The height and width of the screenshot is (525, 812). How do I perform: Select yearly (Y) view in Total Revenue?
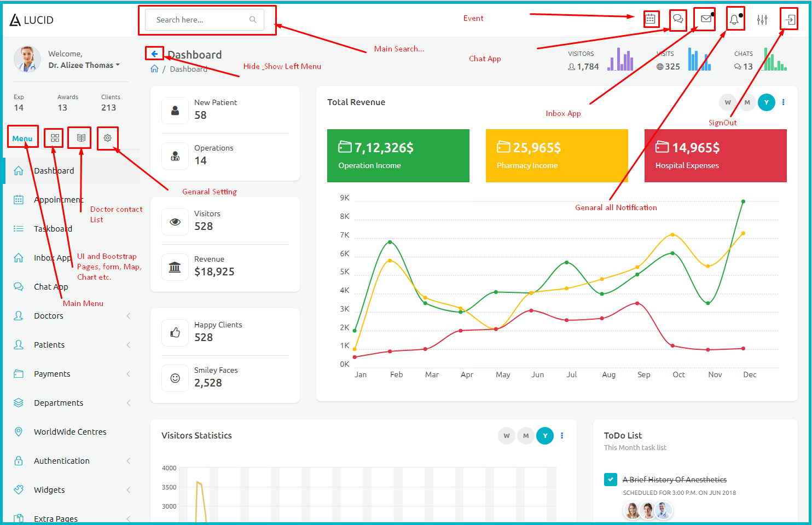767,102
